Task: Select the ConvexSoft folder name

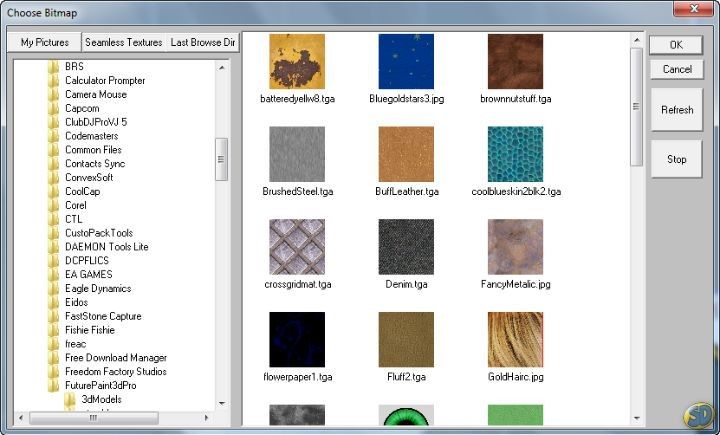Action: click(x=89, y=177)
